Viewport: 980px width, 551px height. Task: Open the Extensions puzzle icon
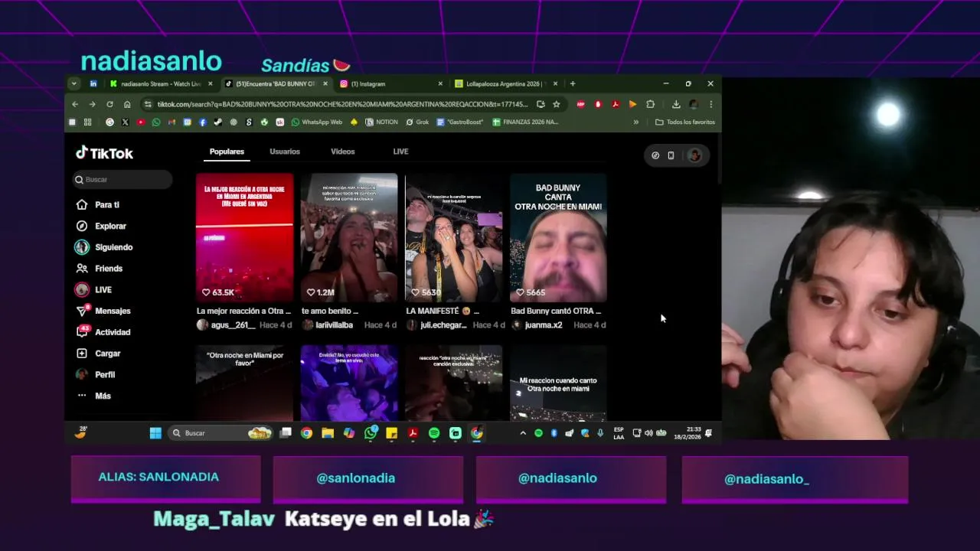[x=650, y=104]
